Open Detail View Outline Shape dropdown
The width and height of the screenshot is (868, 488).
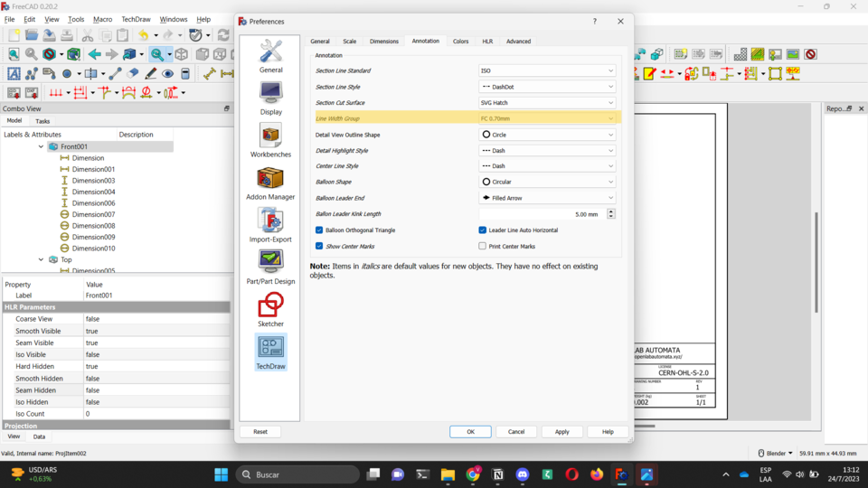click(x=547, y=135)
